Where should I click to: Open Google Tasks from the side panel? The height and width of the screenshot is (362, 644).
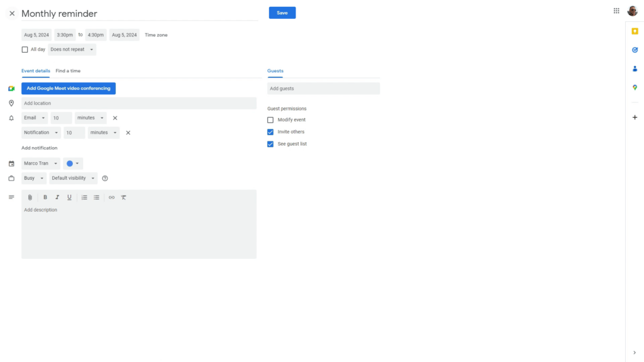click(635, 50)
